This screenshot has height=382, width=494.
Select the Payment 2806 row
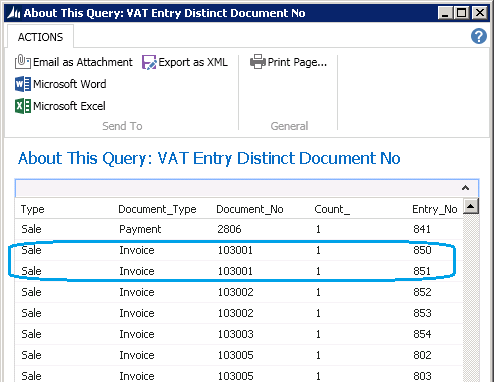(239, 229)
